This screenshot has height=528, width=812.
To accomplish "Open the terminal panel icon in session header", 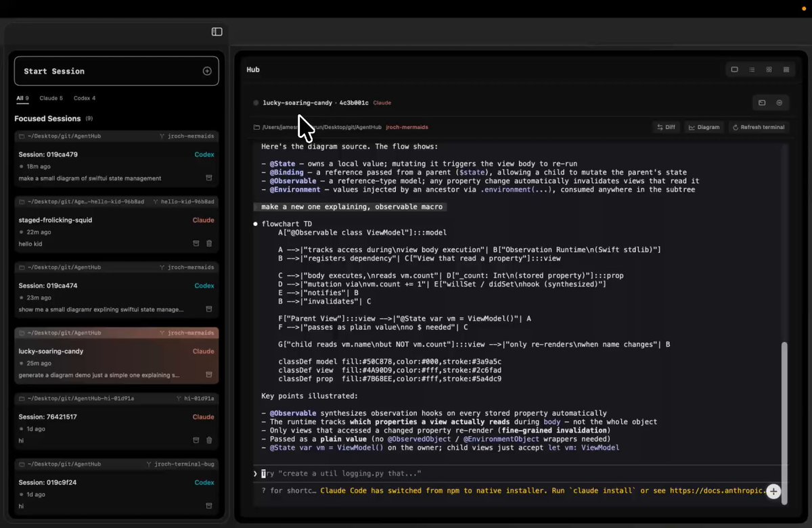I will pyautogui.click(x=762, y=103).
